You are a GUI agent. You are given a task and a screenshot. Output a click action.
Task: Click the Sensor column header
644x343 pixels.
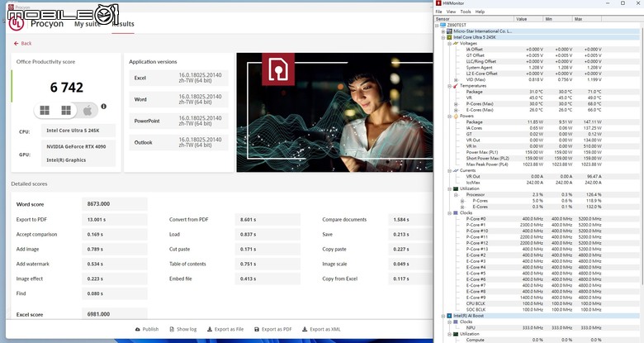(x=475, y=19)
